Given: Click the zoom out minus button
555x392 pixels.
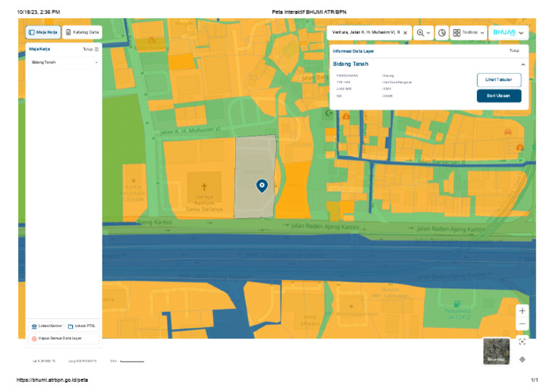Looking at the screenshot, I should [x=522, y=324].
